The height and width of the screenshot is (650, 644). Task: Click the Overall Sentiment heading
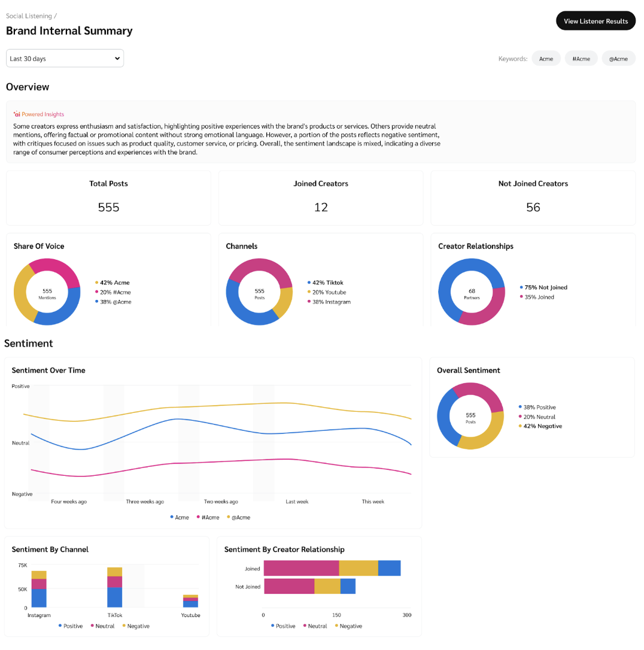[x=468, y=370]
